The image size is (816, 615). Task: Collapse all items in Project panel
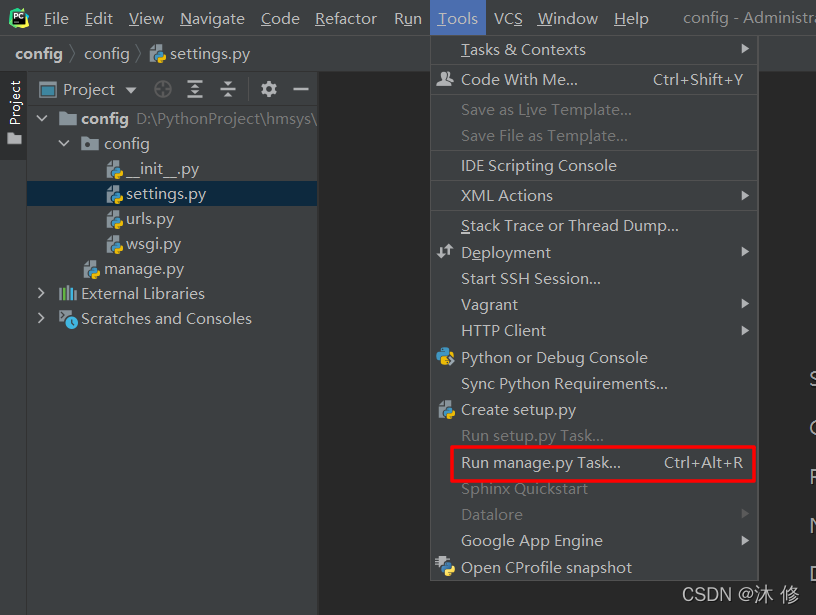228,89
